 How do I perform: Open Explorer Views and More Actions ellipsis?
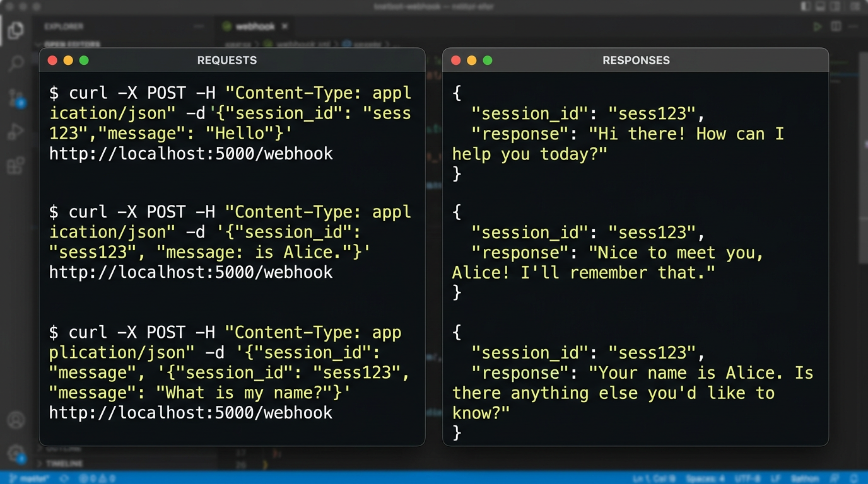pyautogui.click(x=199, y=26)
